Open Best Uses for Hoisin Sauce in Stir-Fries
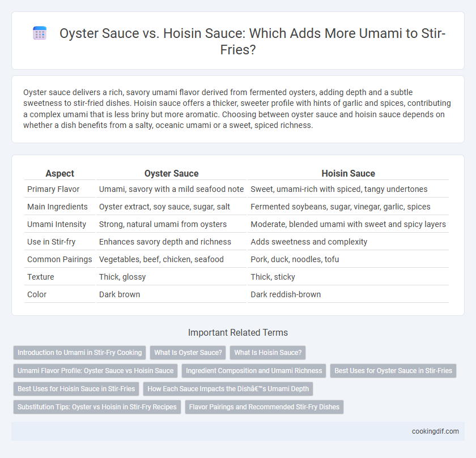The image size is (476, 458). tap(76, 389)
